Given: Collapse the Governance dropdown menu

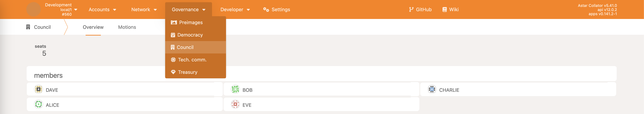Looking at the screenshot, I should tap(188, 9).
